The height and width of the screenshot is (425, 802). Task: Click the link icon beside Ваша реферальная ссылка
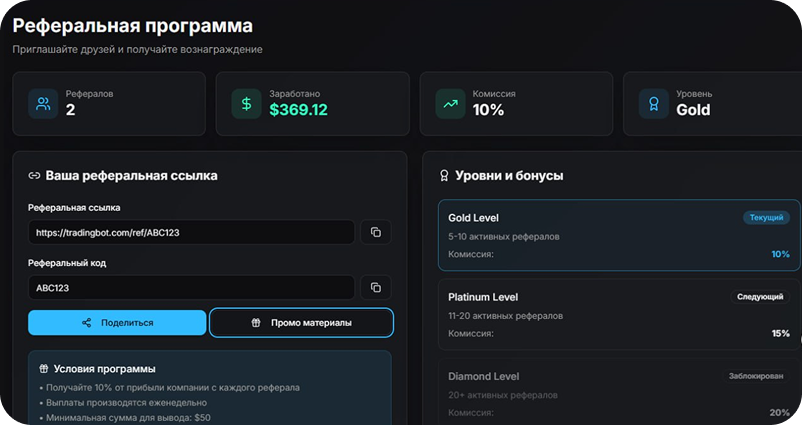point(34,176)
